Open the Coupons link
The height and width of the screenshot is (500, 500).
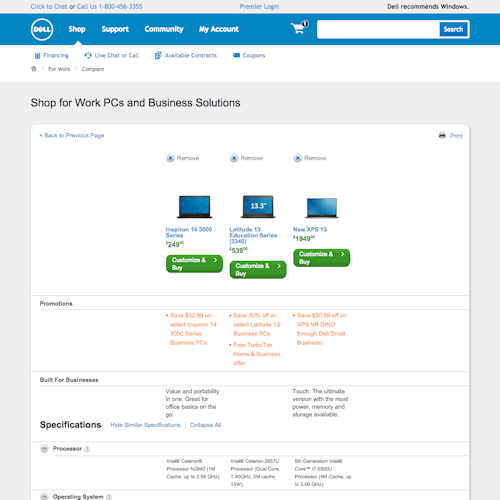254,55
